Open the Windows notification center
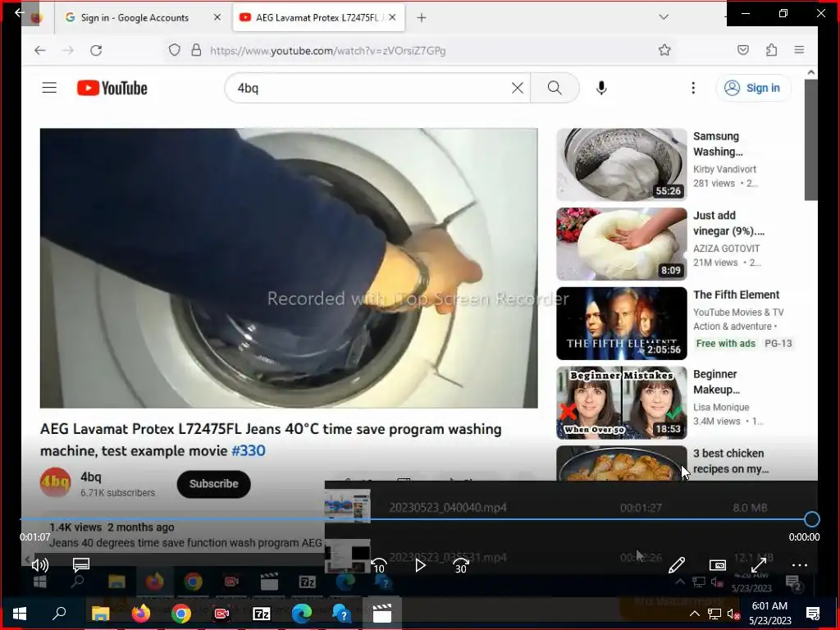This screenshot has width=840, height=630. (x=813, y=614)
